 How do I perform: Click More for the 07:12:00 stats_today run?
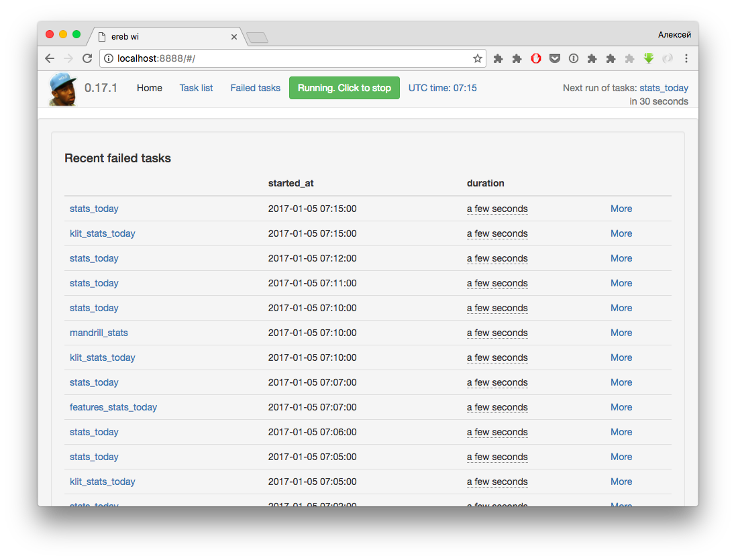click(621, 258)
